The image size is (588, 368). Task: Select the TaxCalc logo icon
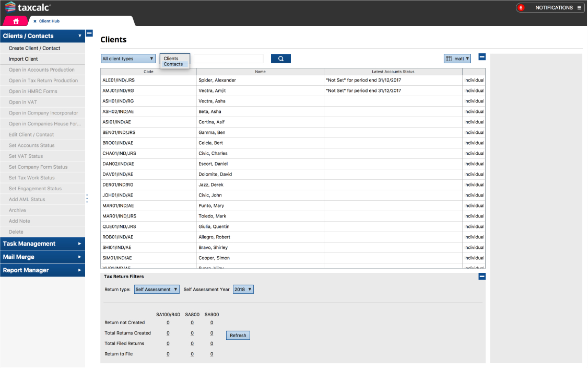point(9,8)
